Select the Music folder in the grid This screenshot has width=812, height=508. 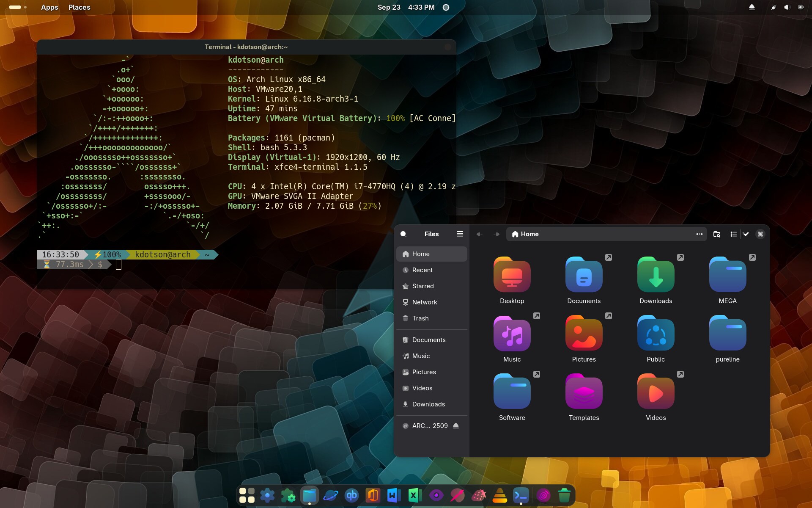(512, 333)
